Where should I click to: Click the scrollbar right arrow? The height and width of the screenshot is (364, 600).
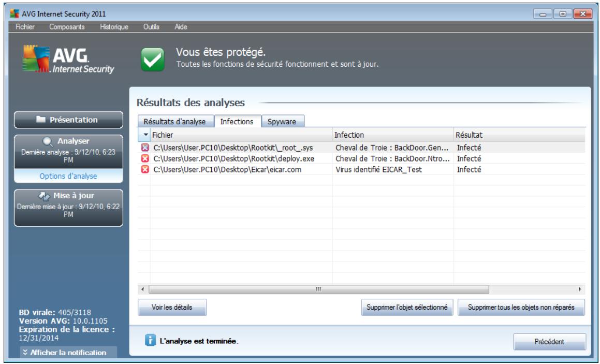point(580,289)
